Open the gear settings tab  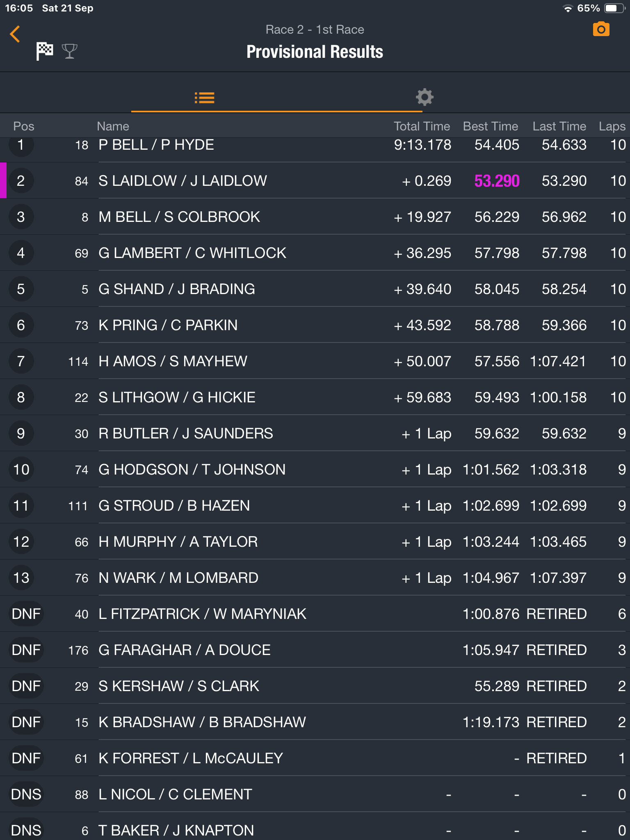pos(425,97)
